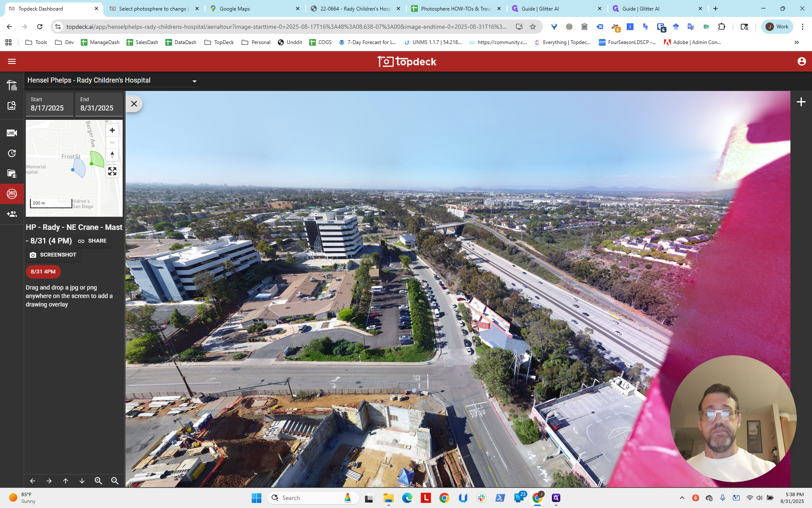Expand the Hensel Phelps project dropdown
Image resolution: width=812 pixels, height=508 pixels.
tap(195, 81)
